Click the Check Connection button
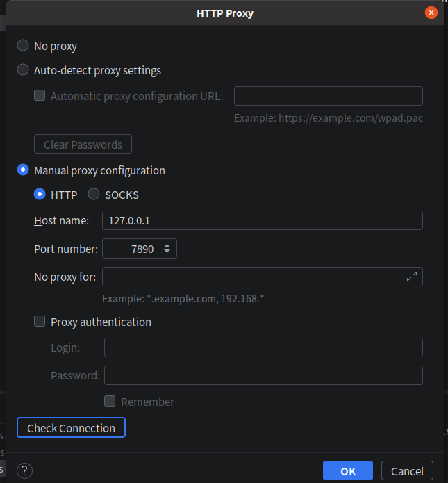The width and height of the screenshot is (448, 483). coord(71,427)
